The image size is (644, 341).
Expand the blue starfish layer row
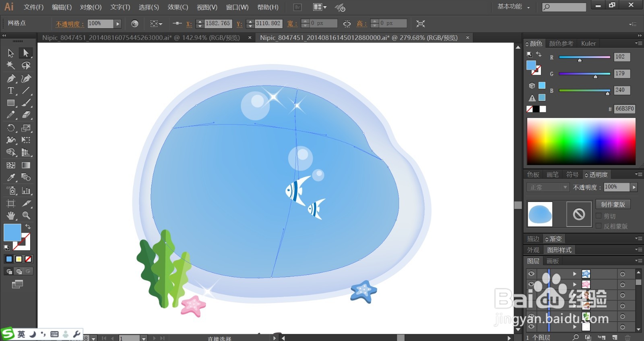[575, 274]
